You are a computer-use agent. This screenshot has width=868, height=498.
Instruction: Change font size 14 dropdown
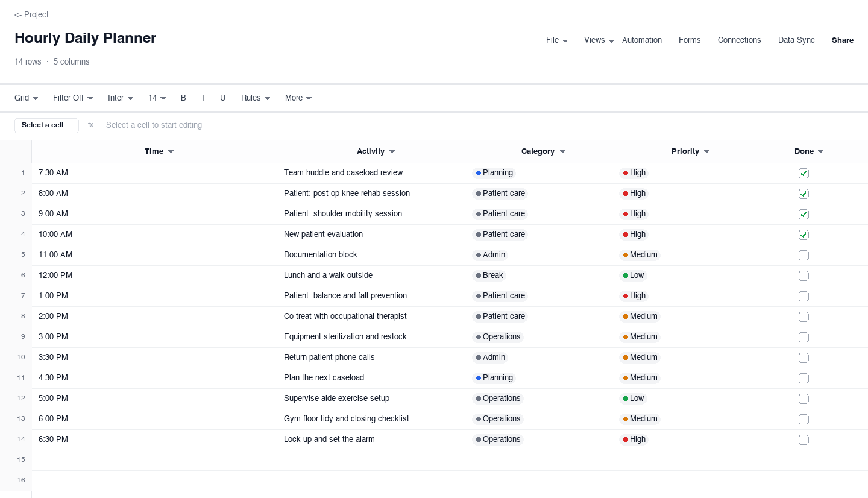(x=157, y=98)
